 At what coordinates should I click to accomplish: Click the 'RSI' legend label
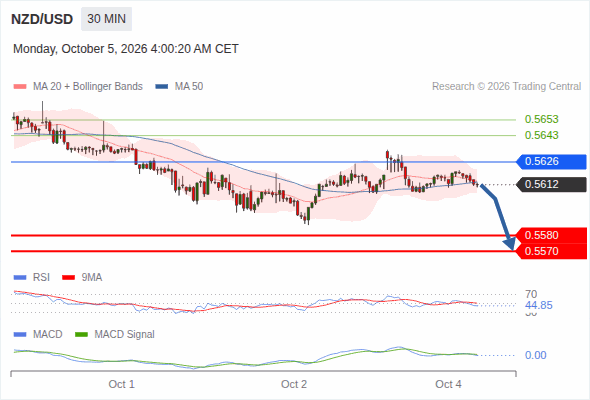(x=41, y=278)
